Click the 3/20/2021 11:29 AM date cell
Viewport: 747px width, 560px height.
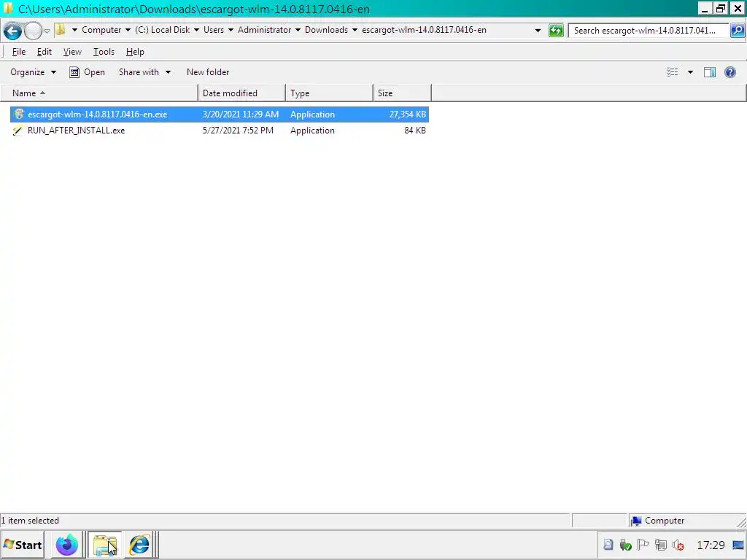click(240, 114)
